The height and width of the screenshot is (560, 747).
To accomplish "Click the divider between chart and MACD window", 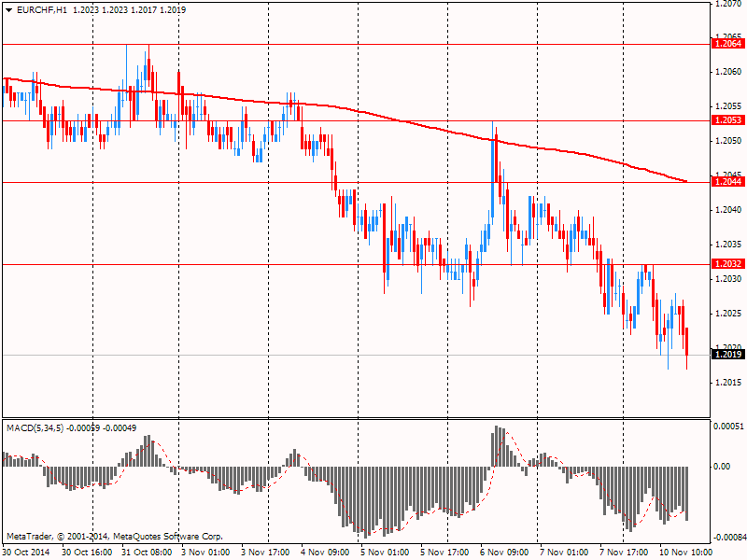I will (355, 418).
